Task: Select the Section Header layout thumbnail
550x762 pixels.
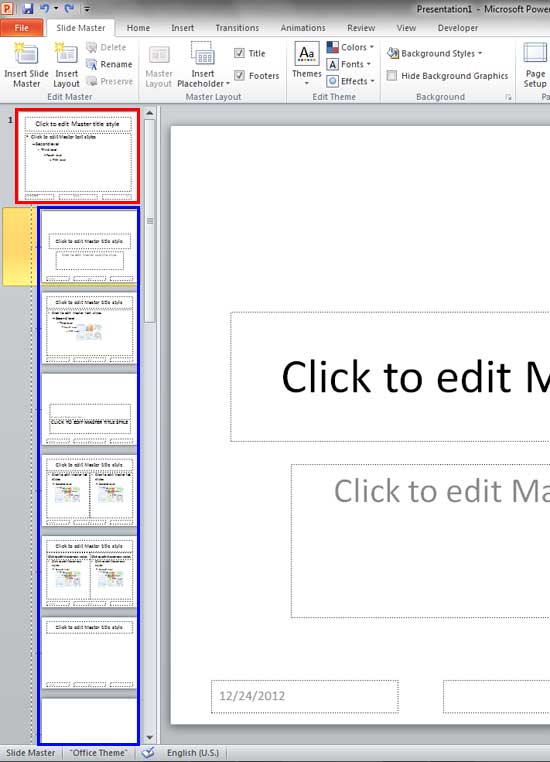Action: [x=89, y=410]
